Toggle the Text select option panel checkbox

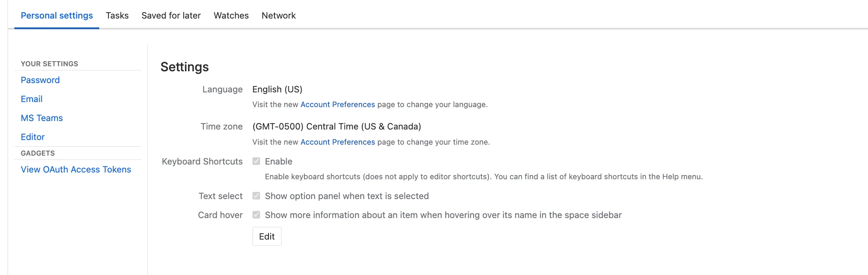coord(256,196)
